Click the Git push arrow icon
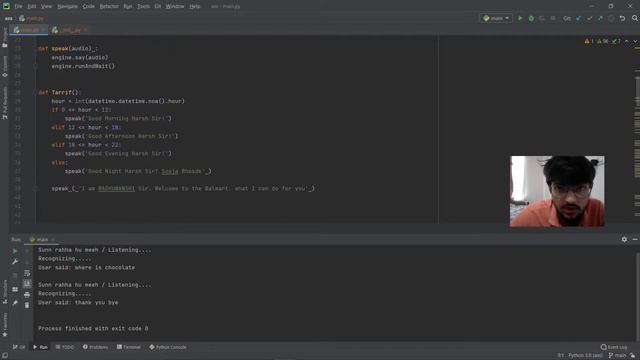 tap(600, 18)
